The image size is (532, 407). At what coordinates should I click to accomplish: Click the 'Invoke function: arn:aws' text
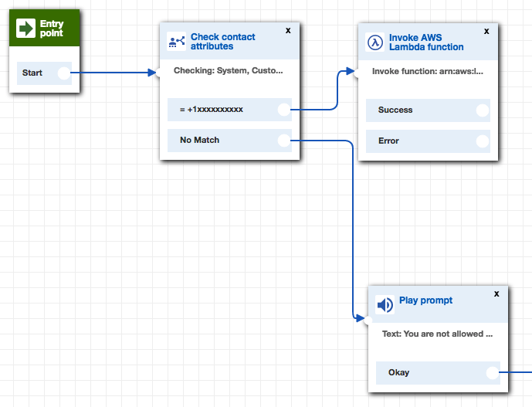coord(427,71)
